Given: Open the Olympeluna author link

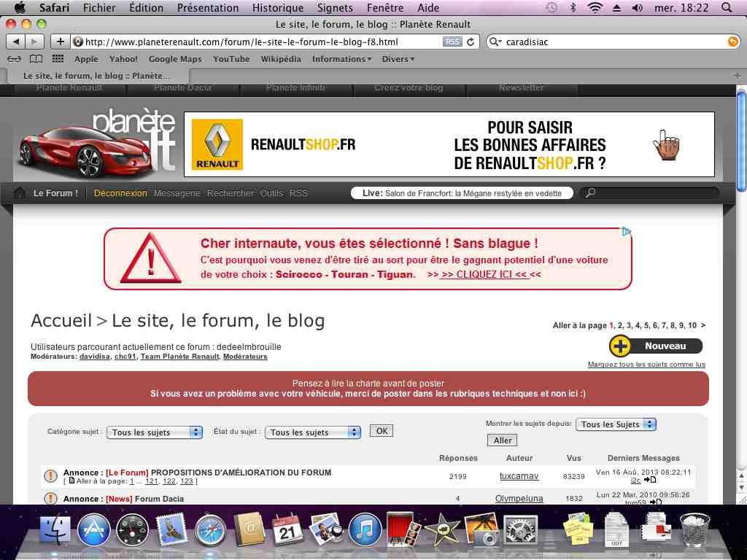Looking at the screenshot, I should coord(519,498).
